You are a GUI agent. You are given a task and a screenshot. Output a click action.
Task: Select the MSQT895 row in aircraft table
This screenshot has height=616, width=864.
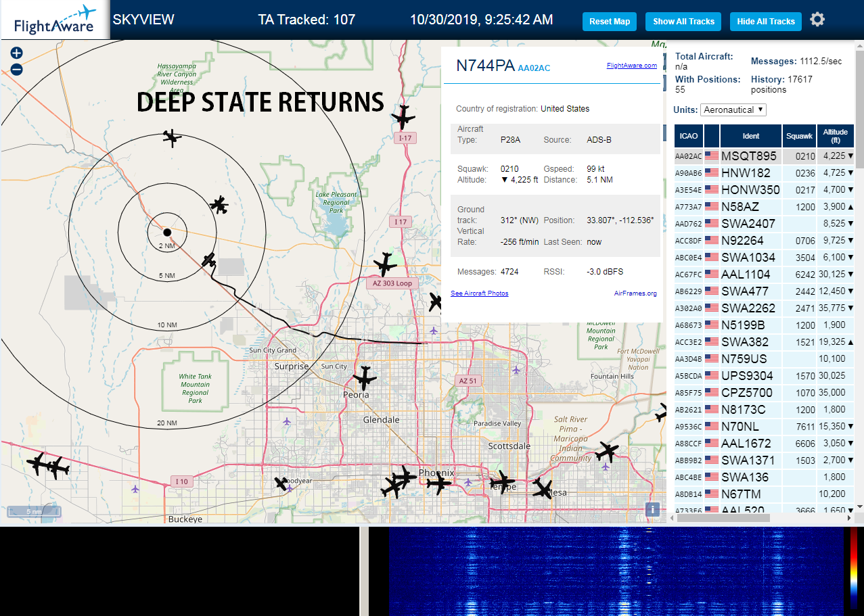click(x=764, y=156)
